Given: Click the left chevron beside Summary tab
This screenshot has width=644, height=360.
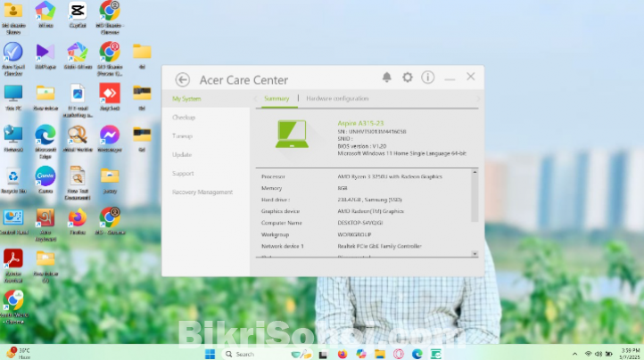Looking at the screenshot, I should click(x=256, y=99).
